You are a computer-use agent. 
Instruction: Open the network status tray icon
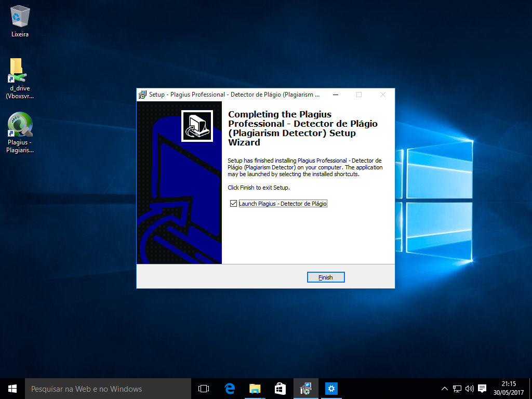[x=457, y=389]
